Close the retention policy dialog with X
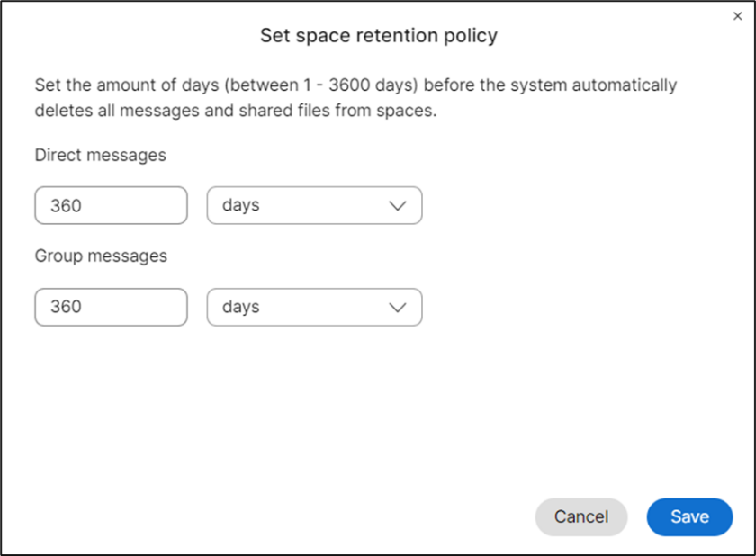The height and width of the screenshot is (556, 756). 738,16
